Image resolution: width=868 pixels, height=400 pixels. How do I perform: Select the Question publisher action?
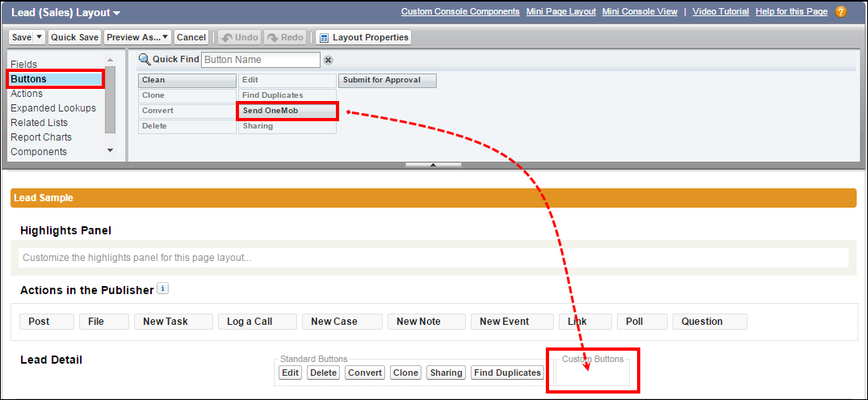pos(710,322)
